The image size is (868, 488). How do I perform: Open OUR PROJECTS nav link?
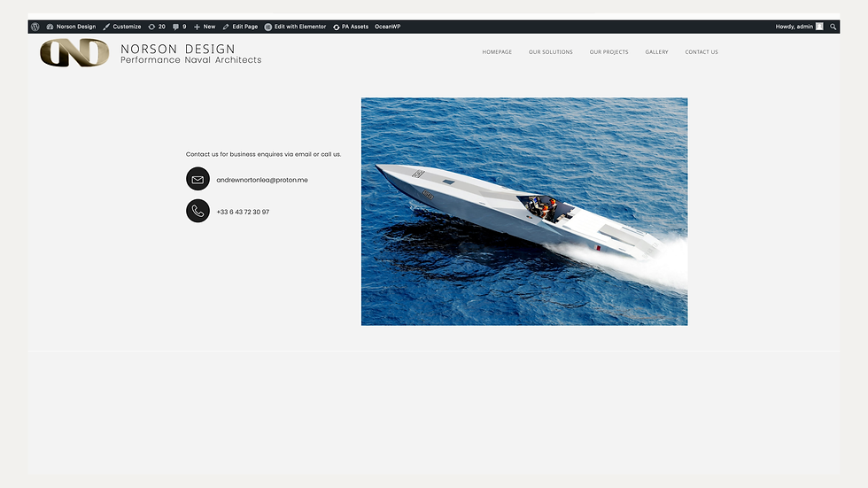tap(609, 52)
